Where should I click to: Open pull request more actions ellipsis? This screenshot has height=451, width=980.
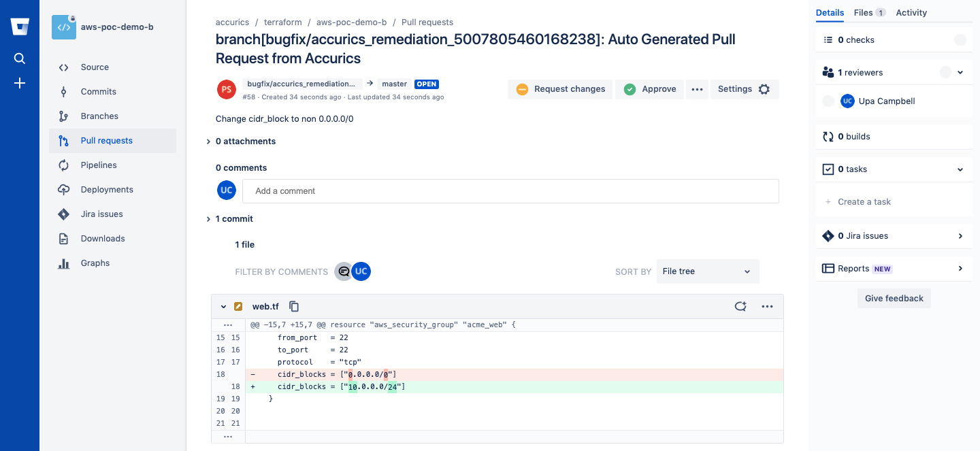pyautogui.click(x=697, y=89)
